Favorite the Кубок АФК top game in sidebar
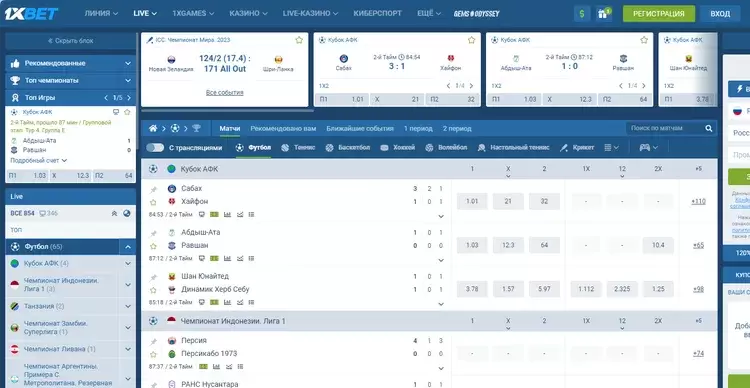The height and width of the screenshot is (388, 750). (127, 112)
